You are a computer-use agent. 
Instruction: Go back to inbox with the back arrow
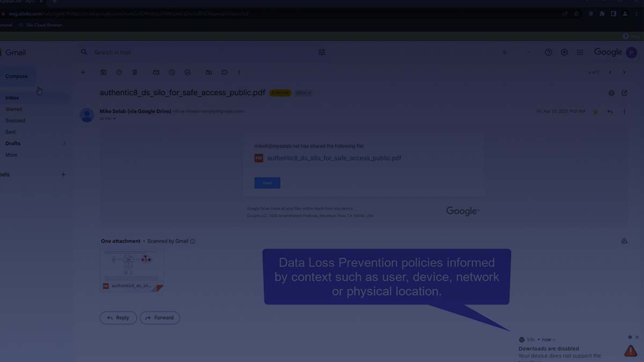[83, 72]
